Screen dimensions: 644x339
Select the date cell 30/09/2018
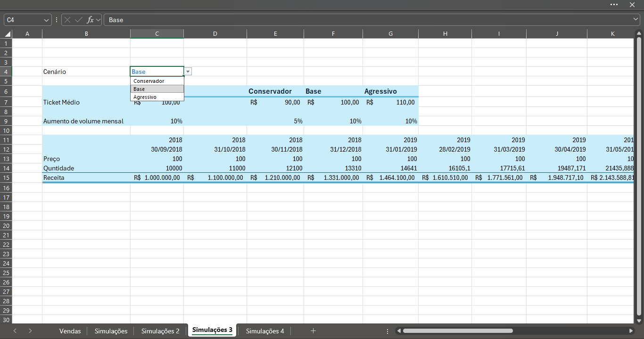click(x=157, y=149)
